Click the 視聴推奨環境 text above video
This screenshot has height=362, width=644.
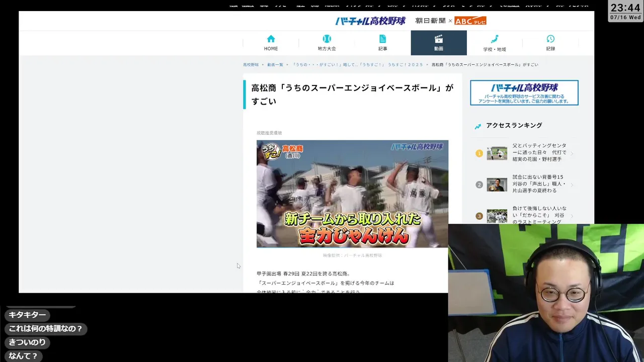269,133
